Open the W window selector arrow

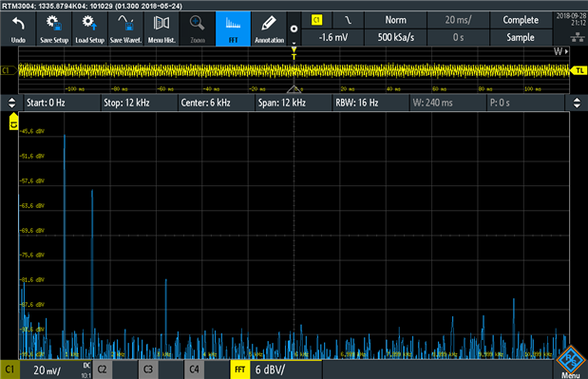[x=561, y=51]
